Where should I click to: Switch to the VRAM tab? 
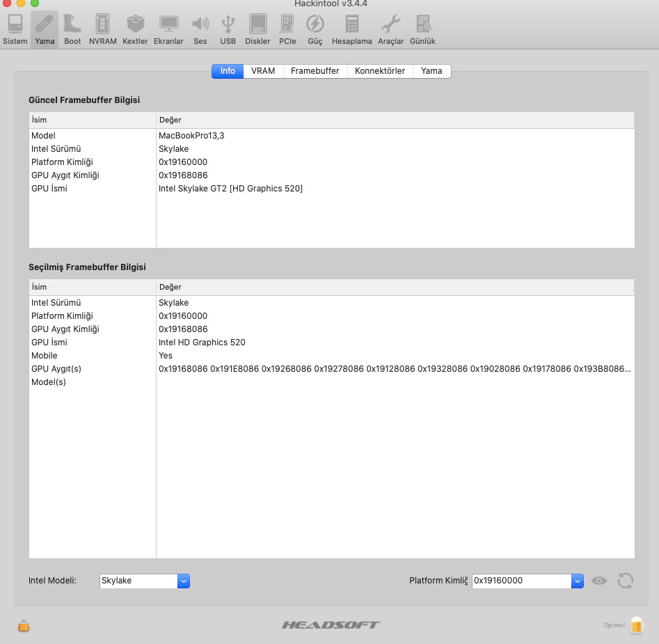tap(263, 71)
